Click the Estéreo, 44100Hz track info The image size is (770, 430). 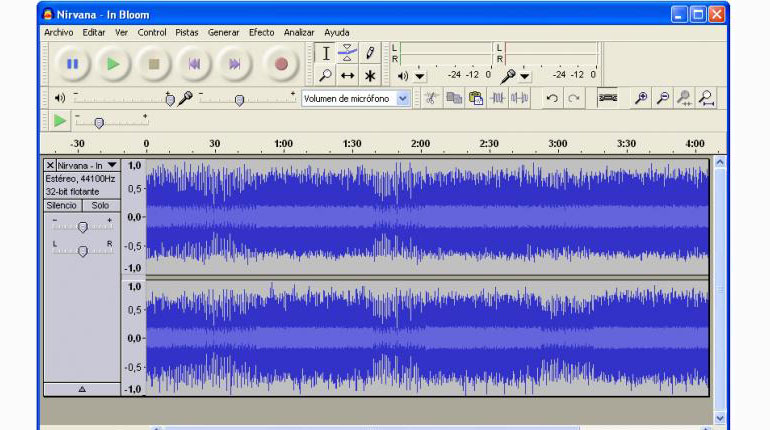[x=80, y=179]
